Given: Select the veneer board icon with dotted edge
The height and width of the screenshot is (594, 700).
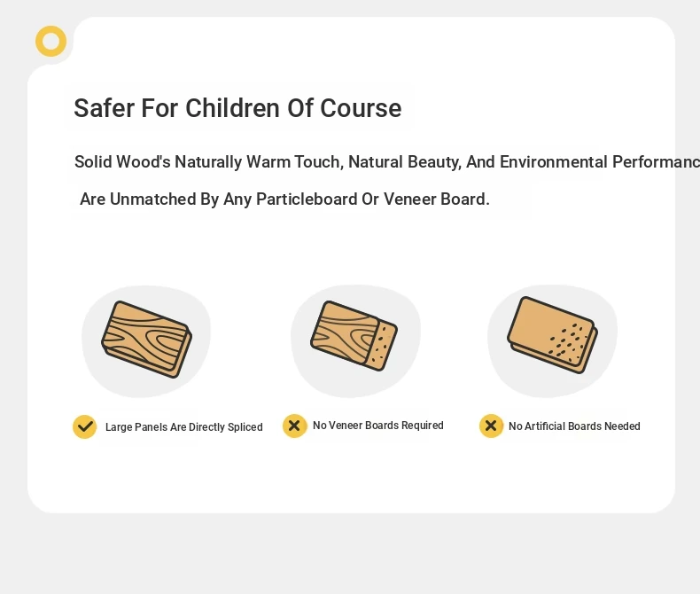Looking at the screenshot, I should [x=354, y=336].
